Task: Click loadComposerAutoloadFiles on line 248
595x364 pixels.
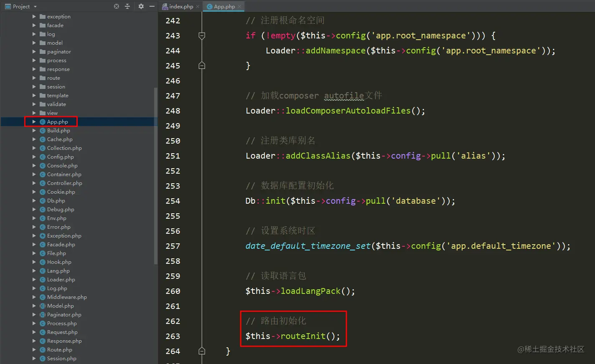Action: [348, 111]
